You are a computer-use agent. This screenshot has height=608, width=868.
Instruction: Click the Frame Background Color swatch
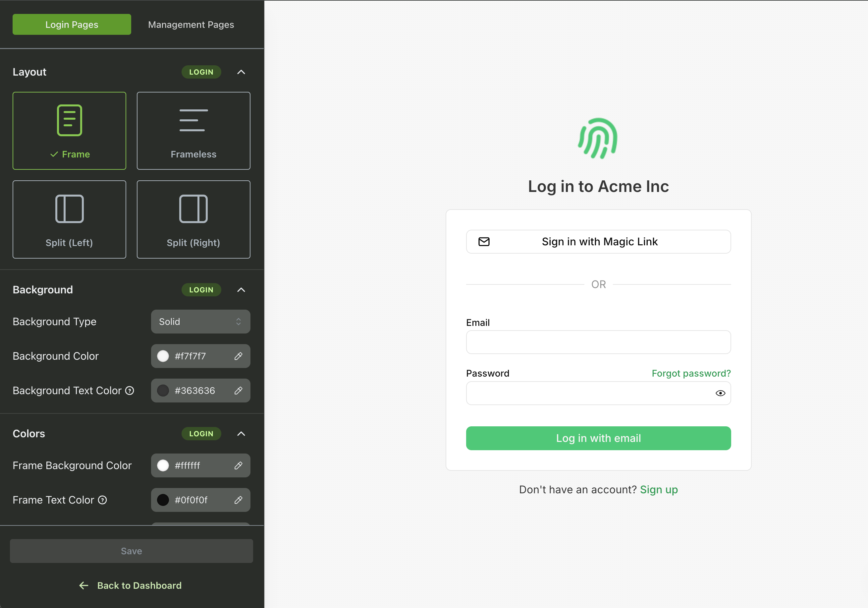tap(163, 465)
